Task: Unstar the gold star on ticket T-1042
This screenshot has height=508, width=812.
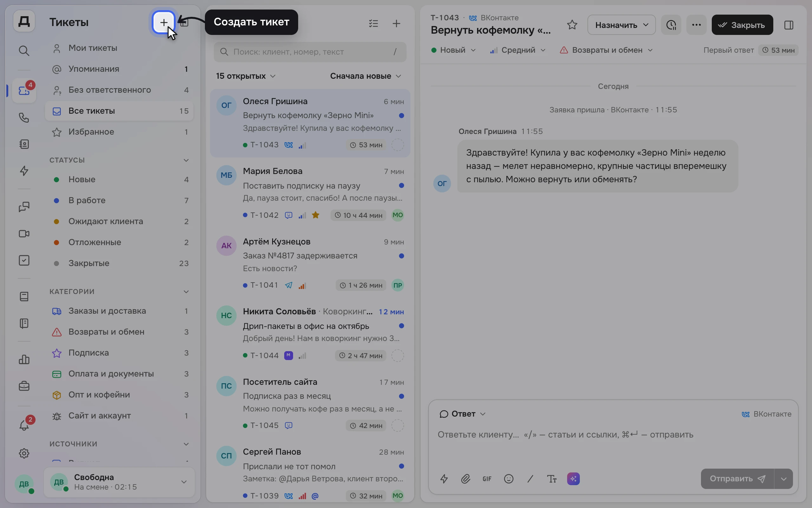Action: pyautogui.click(x=315, y=215)
